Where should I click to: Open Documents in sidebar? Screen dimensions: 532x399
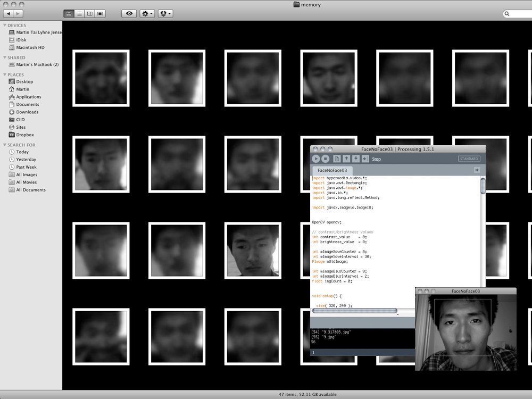pos(24,104)
